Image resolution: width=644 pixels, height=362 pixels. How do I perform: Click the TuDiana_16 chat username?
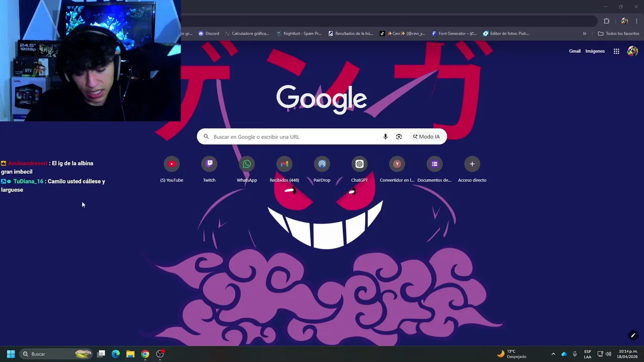coord(28,182)
